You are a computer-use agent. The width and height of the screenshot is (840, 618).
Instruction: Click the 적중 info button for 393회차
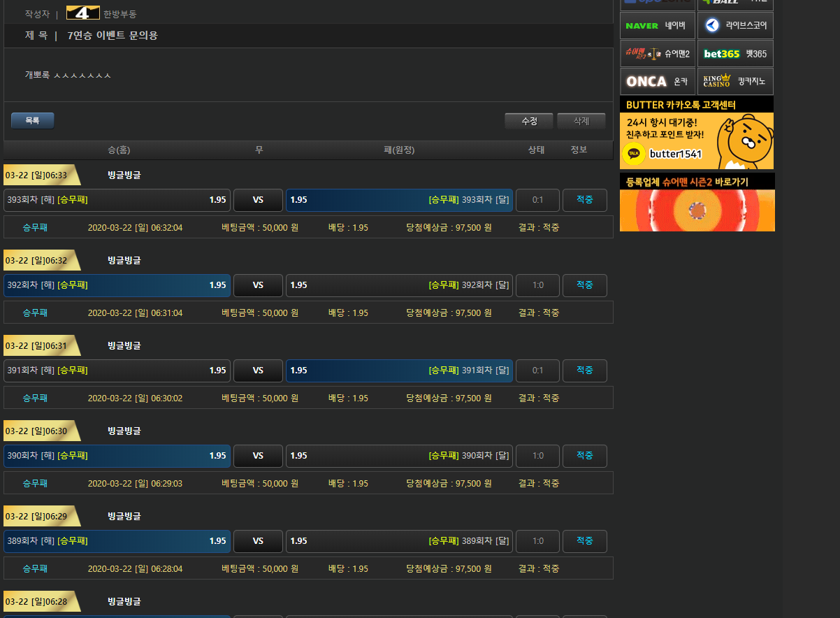(584, 200)
